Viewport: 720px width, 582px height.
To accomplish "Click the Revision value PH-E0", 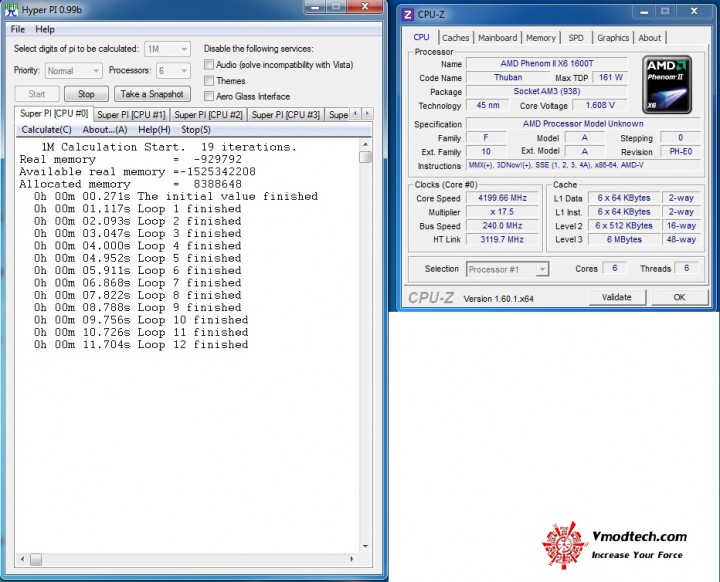I will coord(681,151).
